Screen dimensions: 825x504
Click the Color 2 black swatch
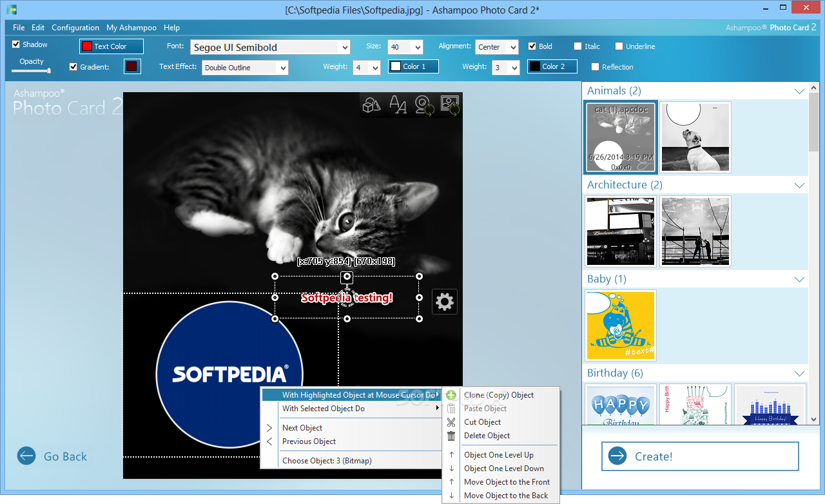click(534, 66)
